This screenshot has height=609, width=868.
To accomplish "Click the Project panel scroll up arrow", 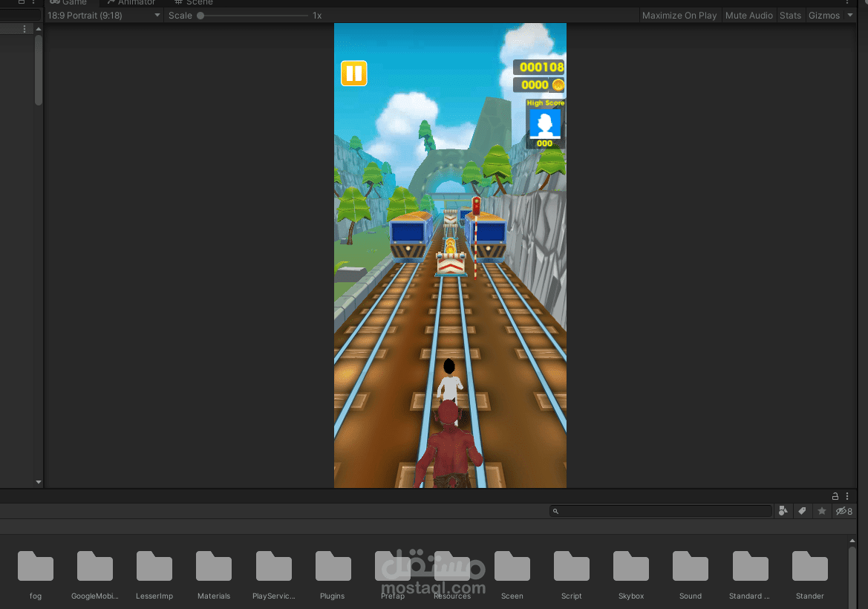I will click(x=852, y=541).
